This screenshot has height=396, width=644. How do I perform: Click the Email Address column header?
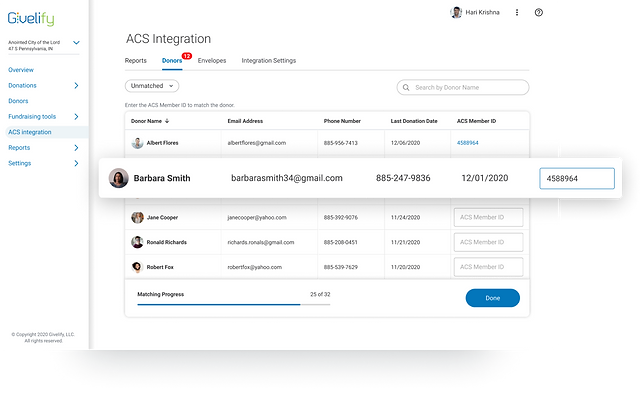click(245, 121)
